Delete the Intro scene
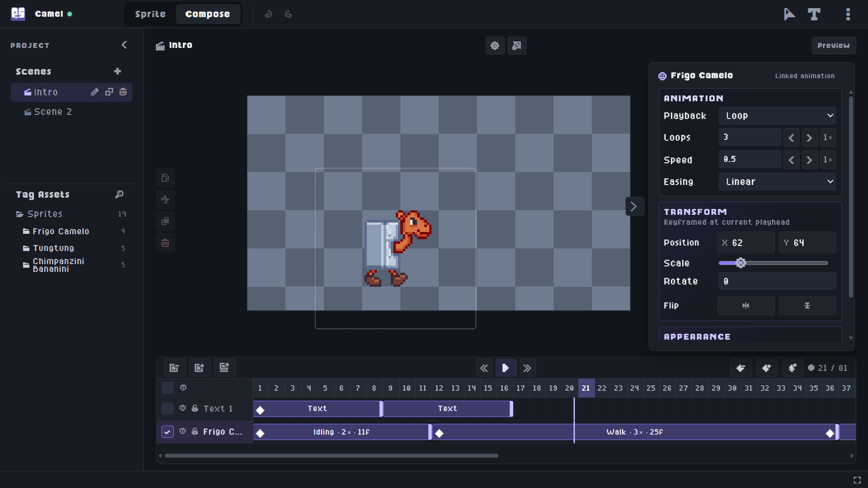Image resolution: width=868 pixels, height=488 pixels. coord(123,92)
